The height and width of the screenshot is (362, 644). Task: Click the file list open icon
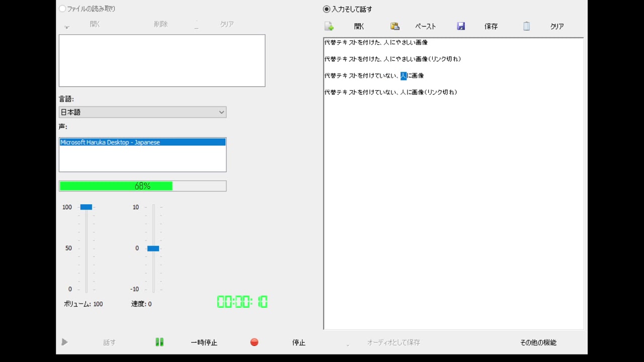67,27
